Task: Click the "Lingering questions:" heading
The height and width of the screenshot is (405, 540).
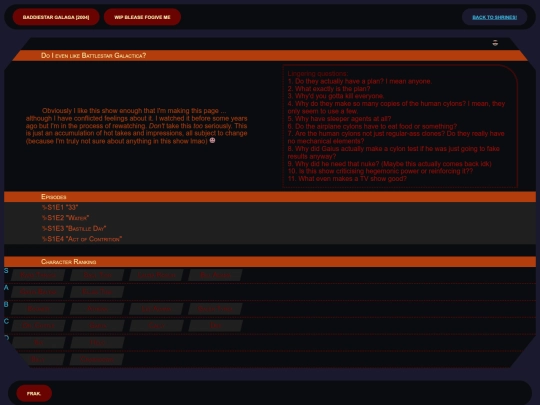Action: (x=318, y=74)
